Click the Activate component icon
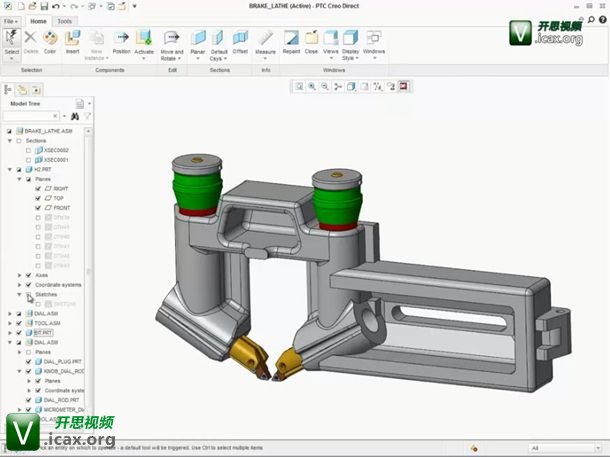The image size is (610, 457). [x=144, y=38]
